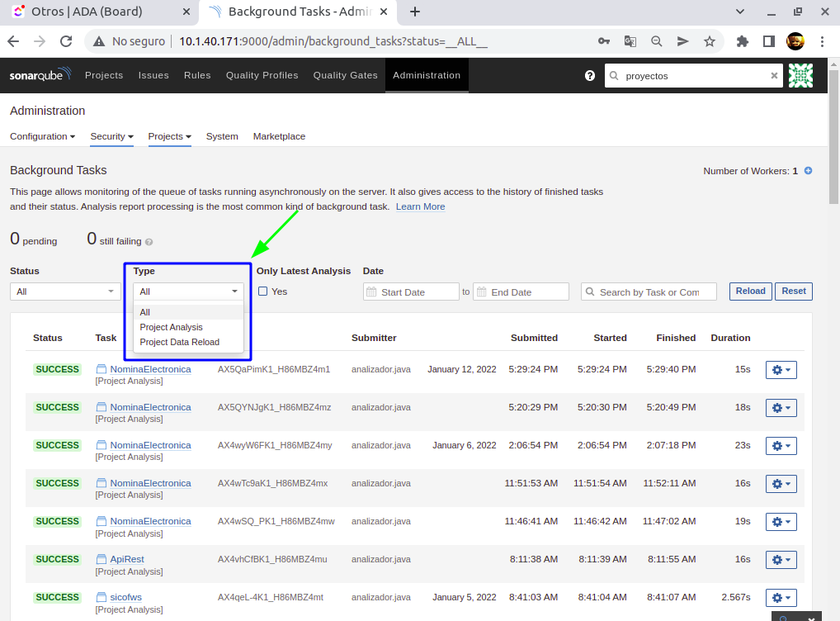Click the SonarQube logo
The width and height of the screenshot is (840, 621).
(40, 75)
